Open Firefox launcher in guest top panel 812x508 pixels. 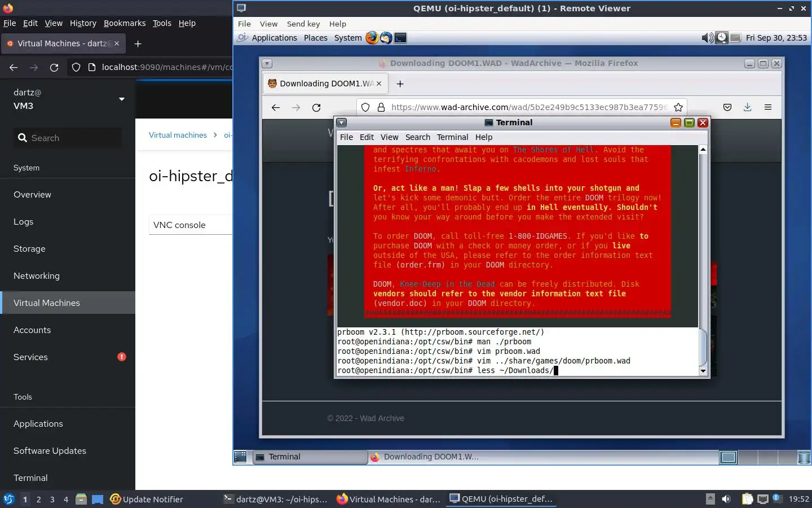[372, 38]
